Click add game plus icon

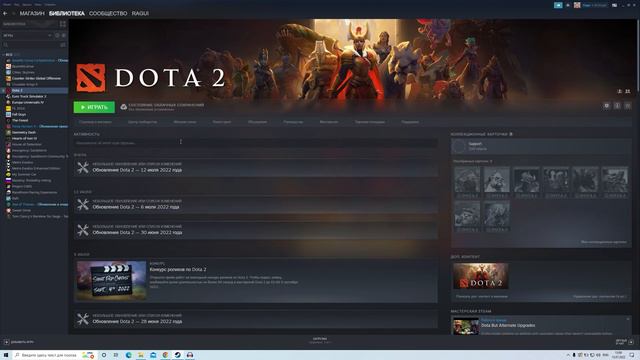[7, 342]
